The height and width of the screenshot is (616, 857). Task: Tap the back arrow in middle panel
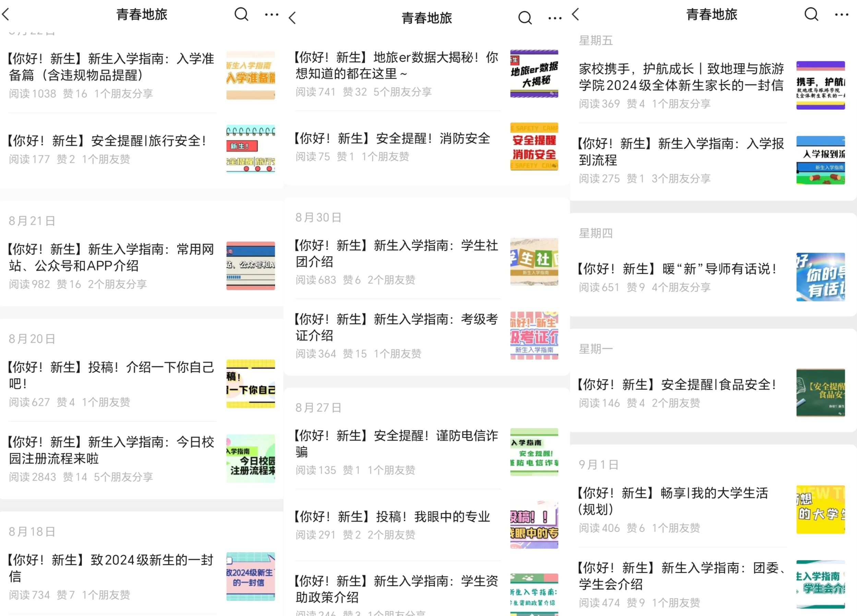[292, 18]
